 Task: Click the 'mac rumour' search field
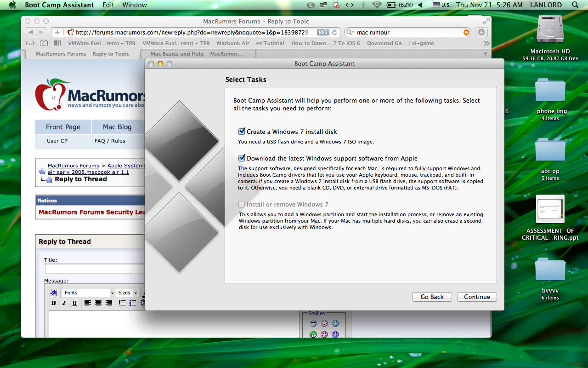click(x=408, y=32)
